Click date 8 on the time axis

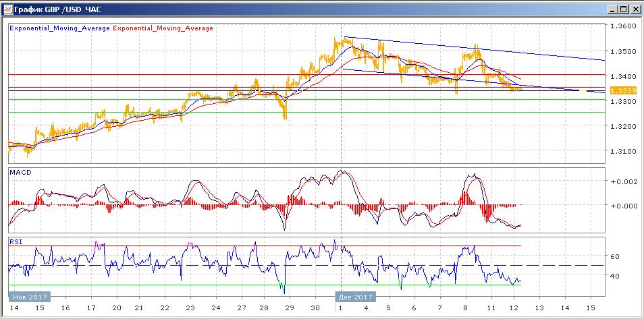[x=465, y=308]
